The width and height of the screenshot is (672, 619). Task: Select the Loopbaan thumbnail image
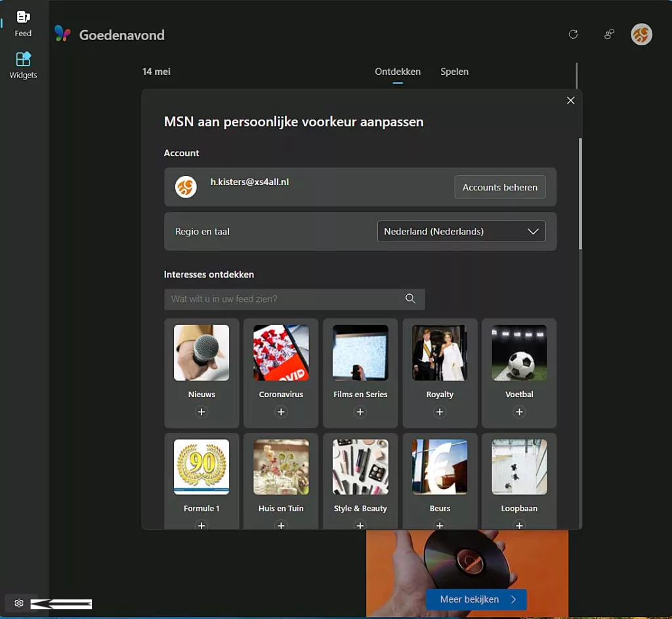coord(519,467)
